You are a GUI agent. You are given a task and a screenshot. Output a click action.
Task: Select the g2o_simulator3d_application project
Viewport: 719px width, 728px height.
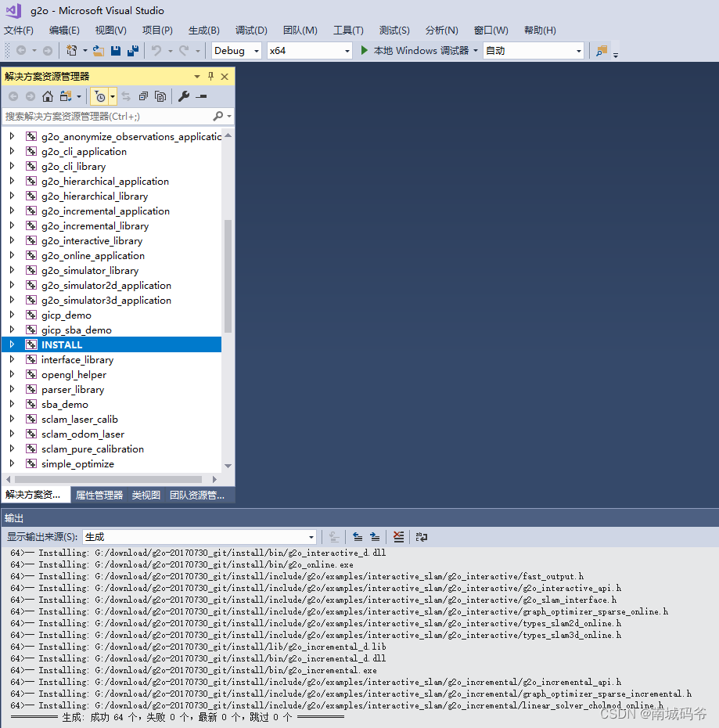pyautogui.click(x=106, y=300)
